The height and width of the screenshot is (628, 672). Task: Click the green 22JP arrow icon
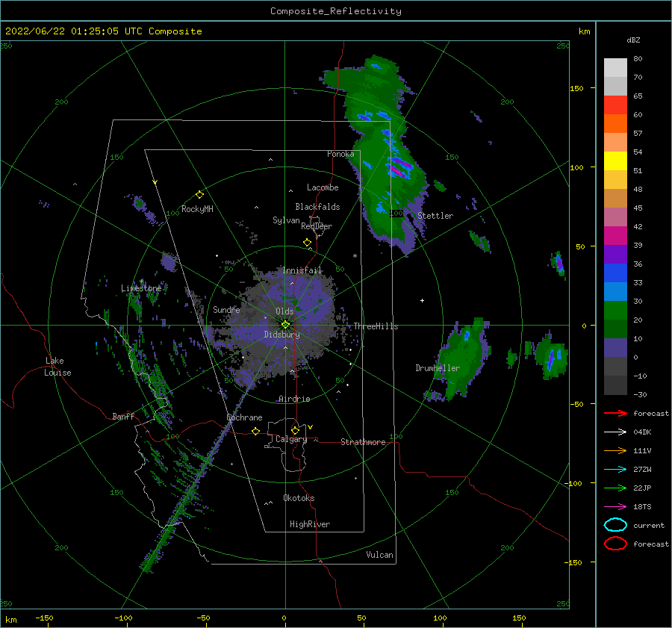click(615, 488)
